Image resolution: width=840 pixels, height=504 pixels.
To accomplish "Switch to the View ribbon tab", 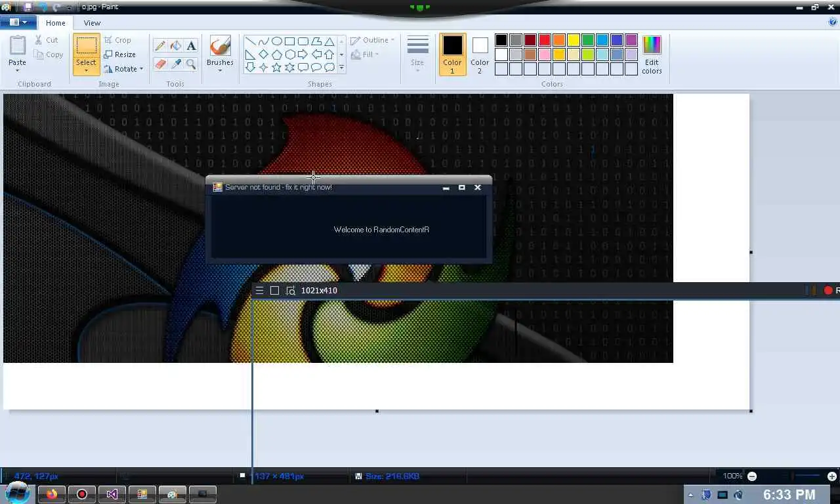I will coord(92,22).
